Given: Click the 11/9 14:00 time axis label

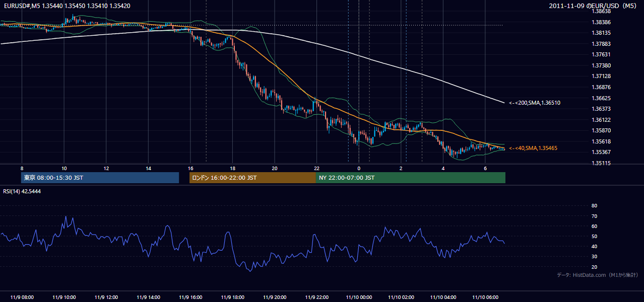Looking at the screenshot, I should click(148, 297).
